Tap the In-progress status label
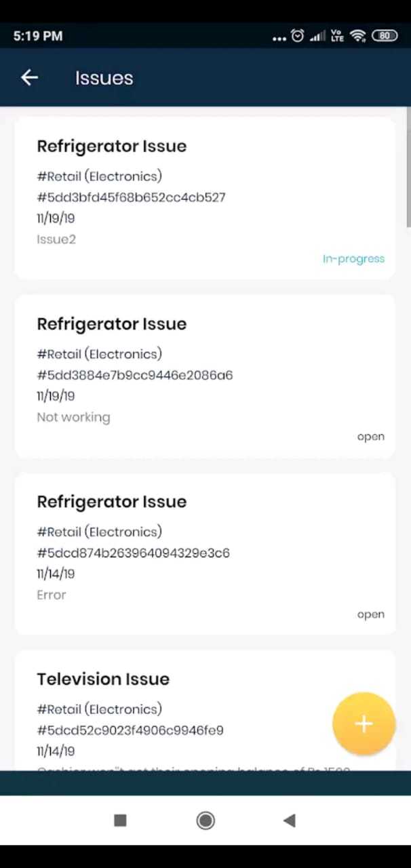This screenshot has height=868, width=411. tap(353, 258)
